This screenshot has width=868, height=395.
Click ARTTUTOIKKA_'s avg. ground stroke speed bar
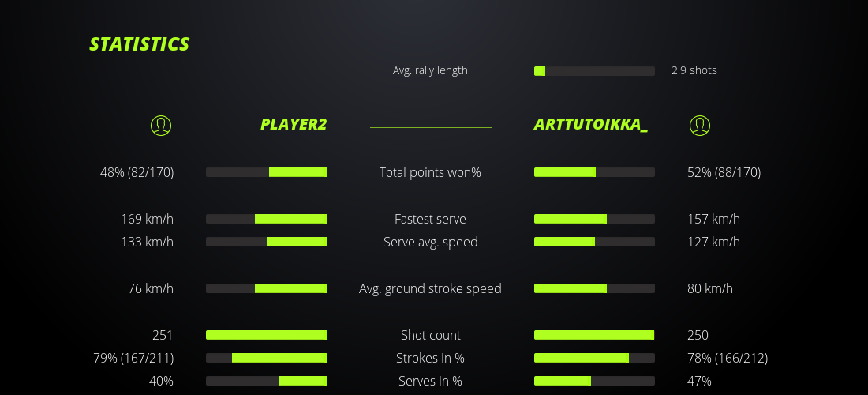[594, 288]
